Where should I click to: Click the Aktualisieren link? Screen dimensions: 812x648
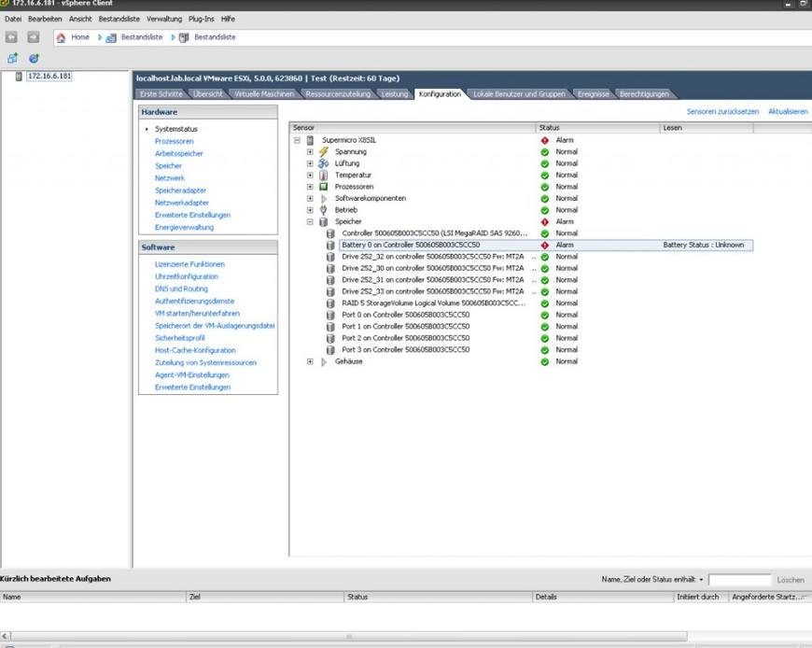(x=788, y=111)
